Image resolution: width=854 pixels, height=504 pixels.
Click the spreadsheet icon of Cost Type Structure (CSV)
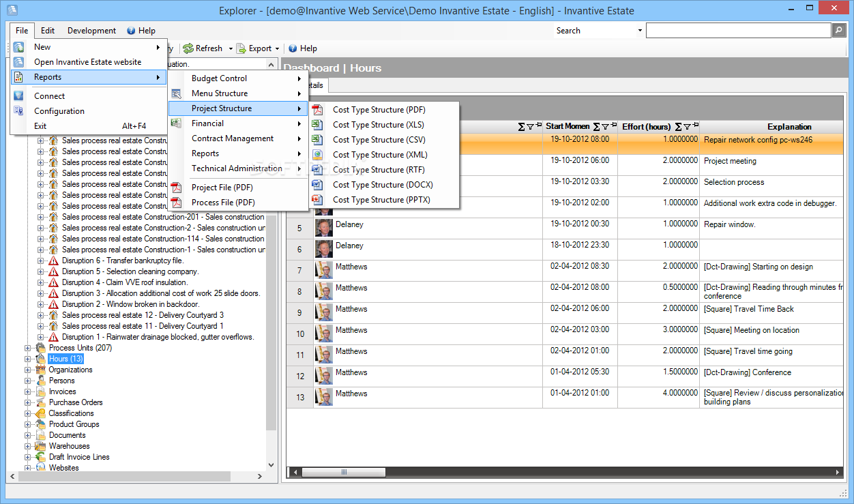point(316,140)
